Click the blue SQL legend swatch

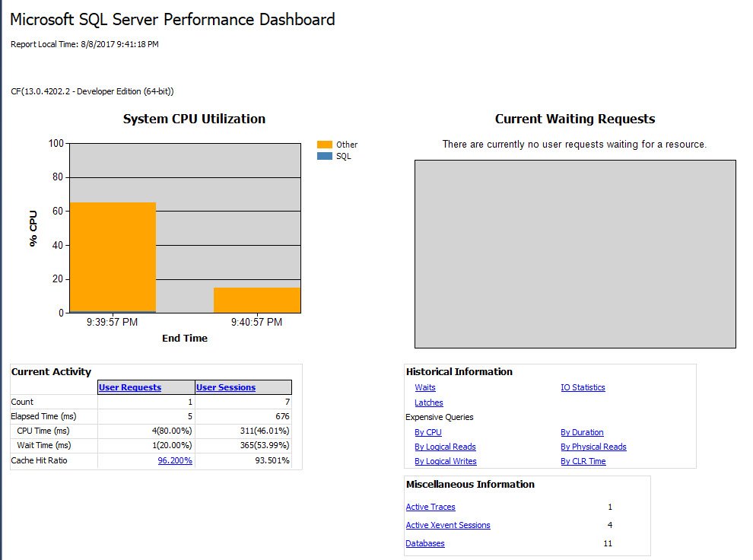coord(325,156)
